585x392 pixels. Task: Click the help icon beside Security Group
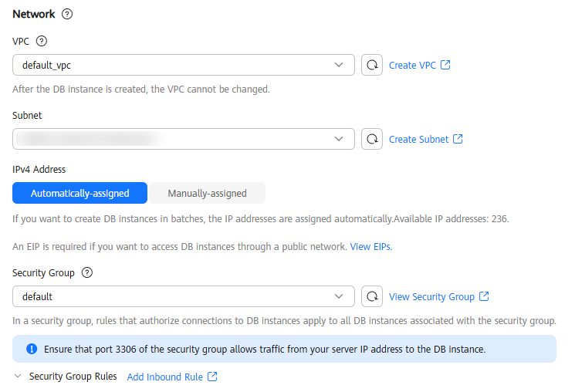point(87,273)
